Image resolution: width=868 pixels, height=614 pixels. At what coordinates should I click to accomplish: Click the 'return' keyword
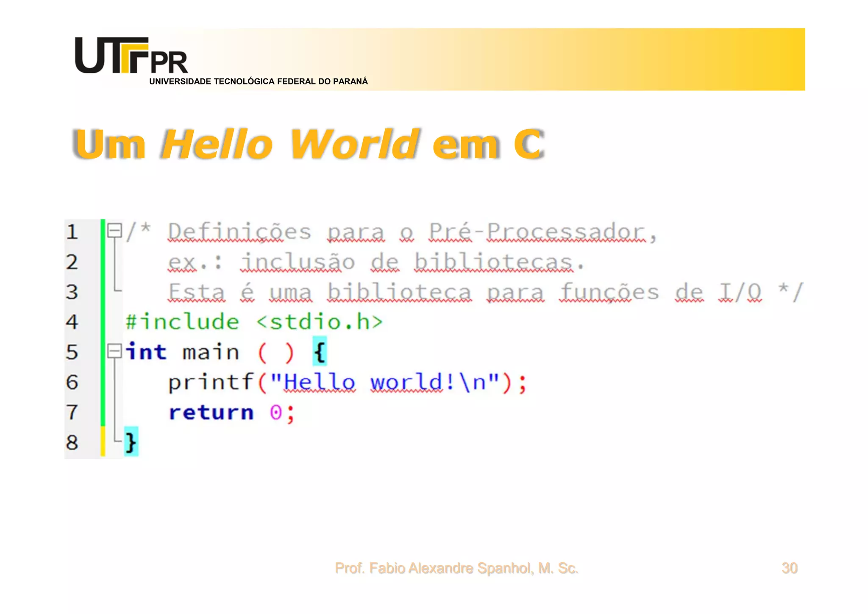point(211,413)
